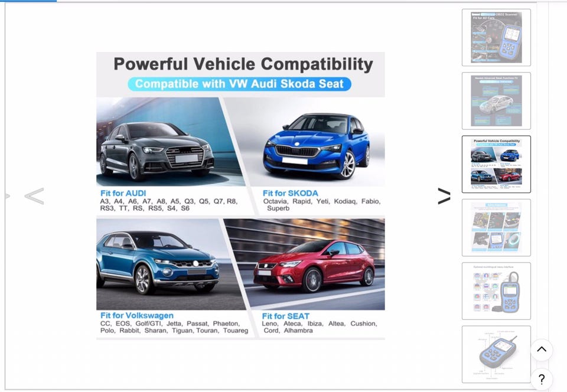Open the labeled scanner diagram thumbnail

point(496,354)
